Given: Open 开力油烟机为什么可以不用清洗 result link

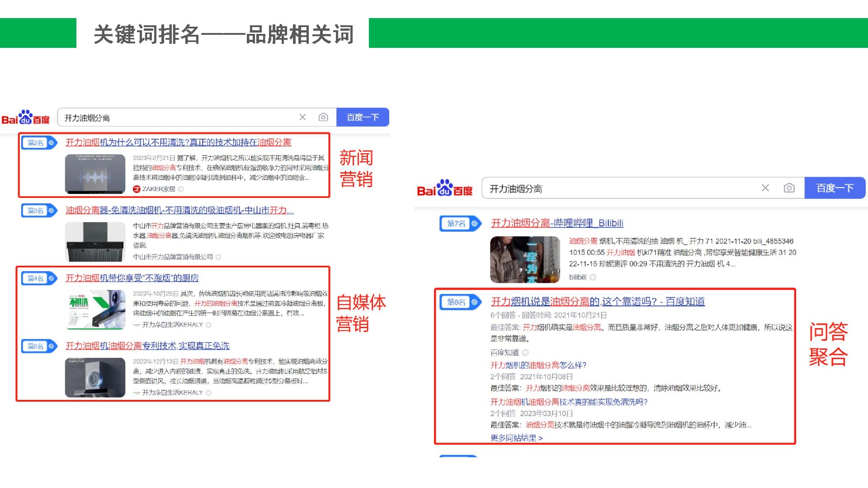Looking at the screenshot, I should tap(178, 142).
